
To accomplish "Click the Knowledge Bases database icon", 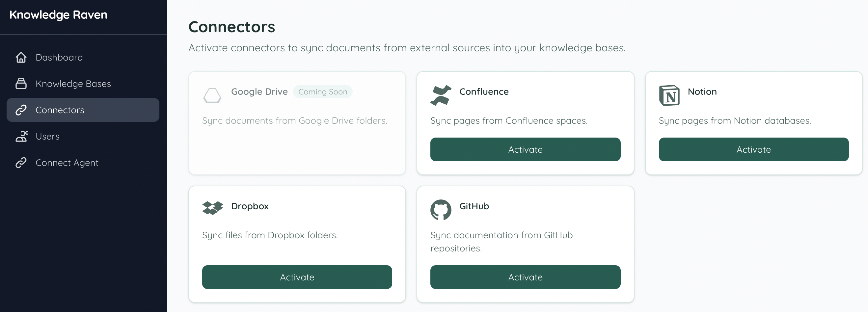I will click(x=21, y=84).
